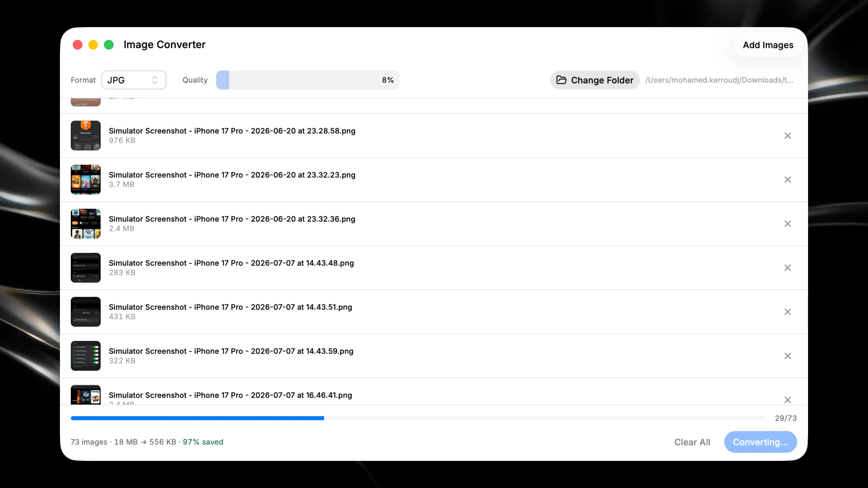The height and width of the screenshot is (488, 868).
Task: Click the 3.7 MB file size
Action: pyautogui.click(x=121, y=185)
